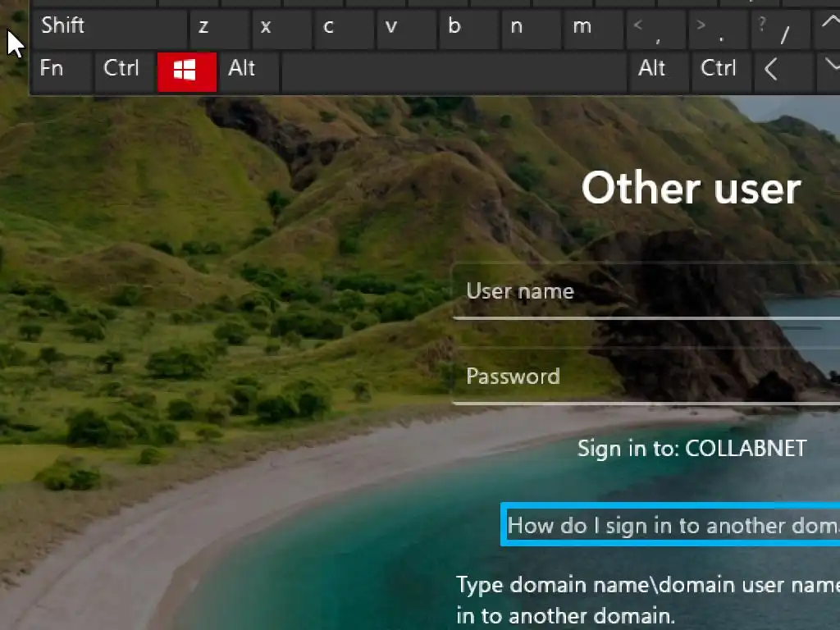Tap the up arrow key on keyboard

click(828, 30)
